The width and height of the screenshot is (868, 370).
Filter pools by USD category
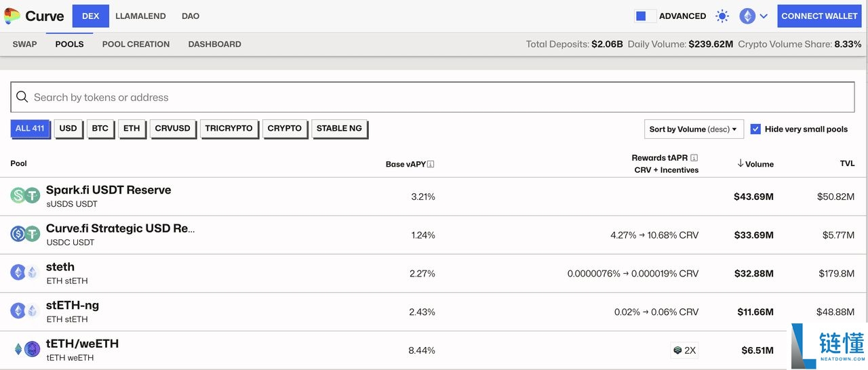68,129
